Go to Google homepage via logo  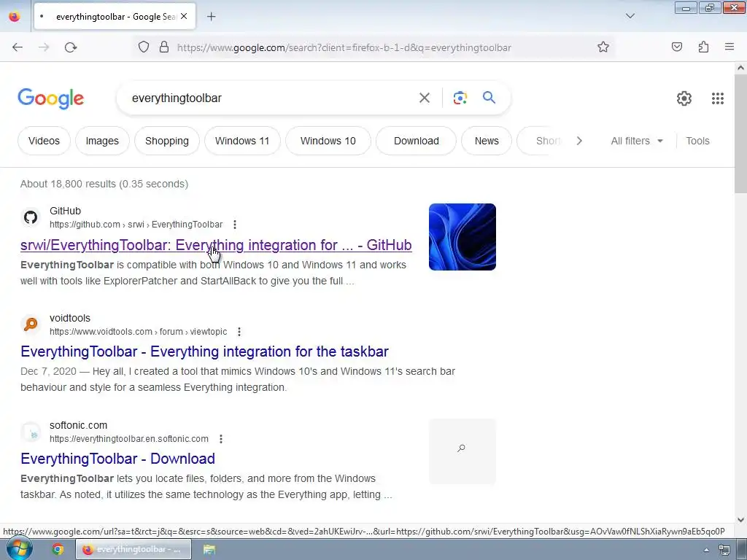(x=51, y=98)
